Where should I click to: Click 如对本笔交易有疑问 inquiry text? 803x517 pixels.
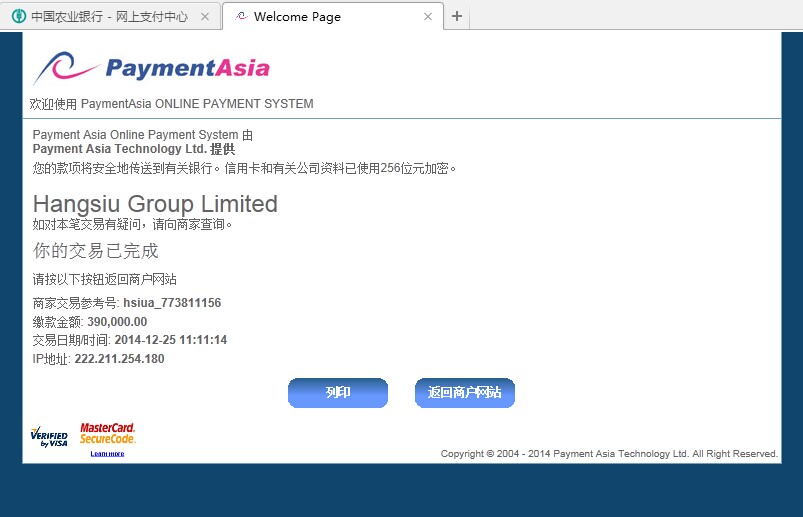pyautogui.click(x=132, y=224)
